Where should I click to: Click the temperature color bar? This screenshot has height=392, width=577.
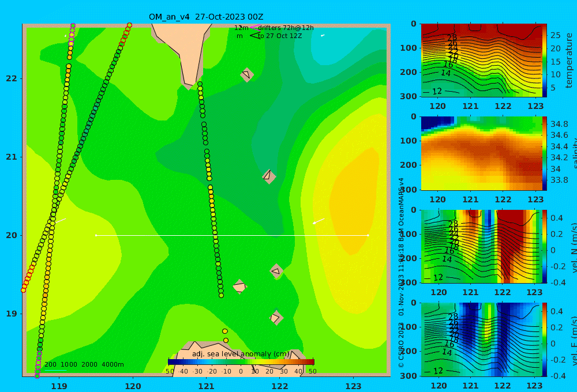point(545,61)
